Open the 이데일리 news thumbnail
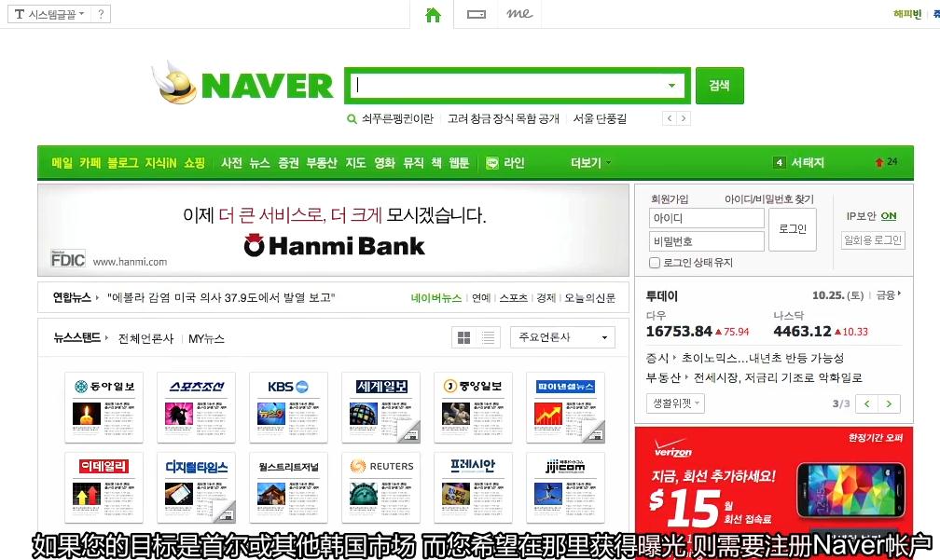 pyautogui.click(x=104, y=487)
